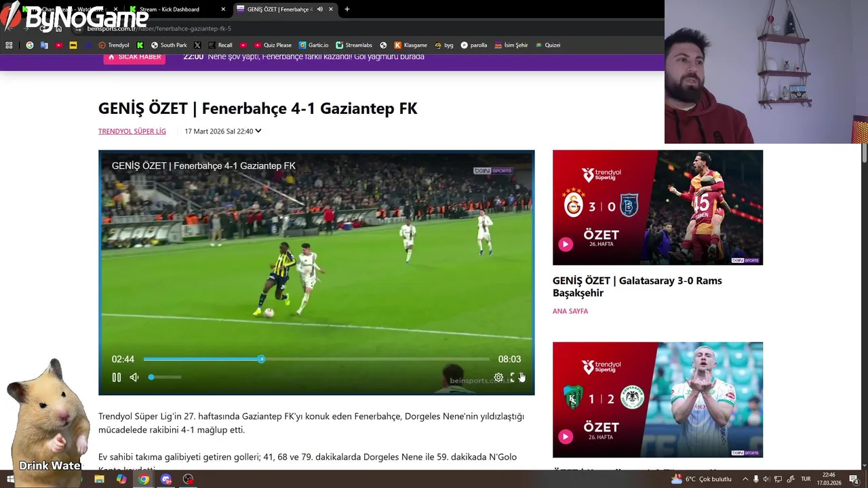Open the taskbar volume icon
The width and height of the screenshot is (868, 488).
[766, 479]
